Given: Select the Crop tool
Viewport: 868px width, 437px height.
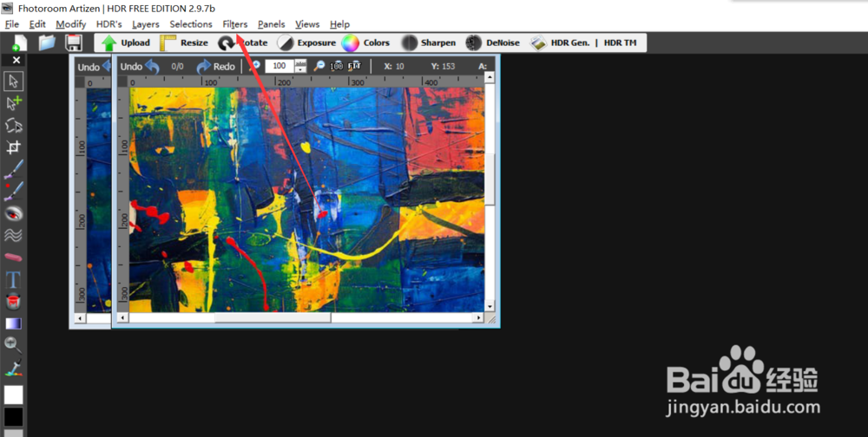Looking at the screenshot, I should click(13, 147).
